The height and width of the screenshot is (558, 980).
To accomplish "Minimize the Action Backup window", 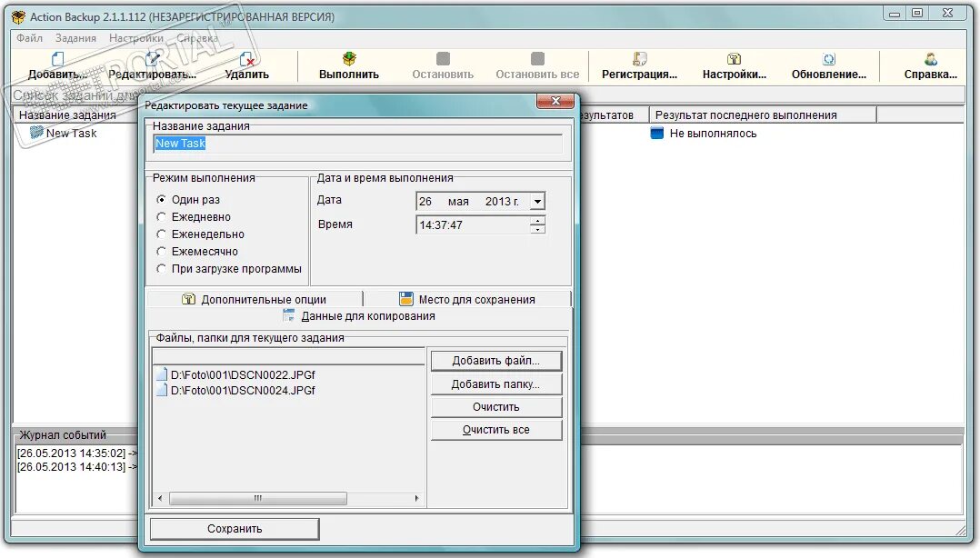I will [895, 13].
